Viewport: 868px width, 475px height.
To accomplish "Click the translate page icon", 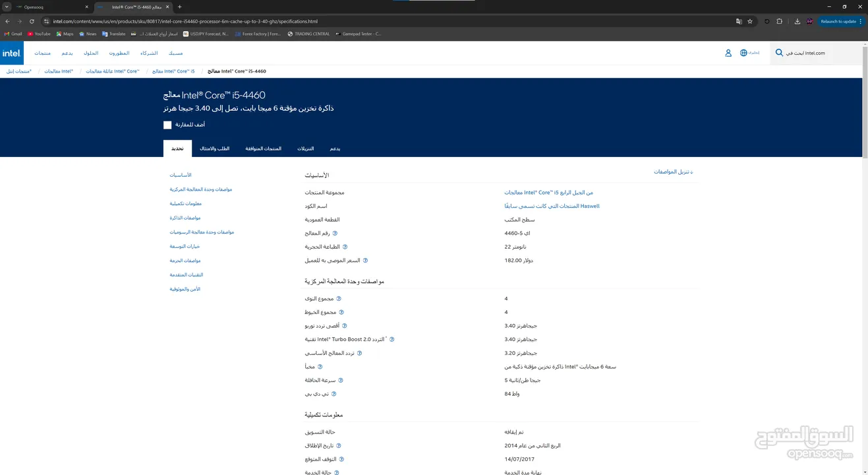I will (x=739, y=21).
